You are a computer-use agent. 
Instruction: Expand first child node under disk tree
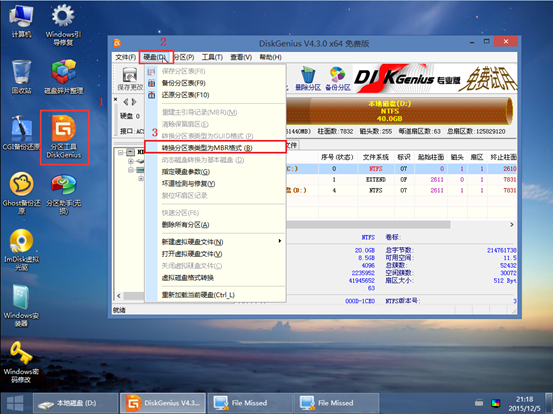pos(131,161)
